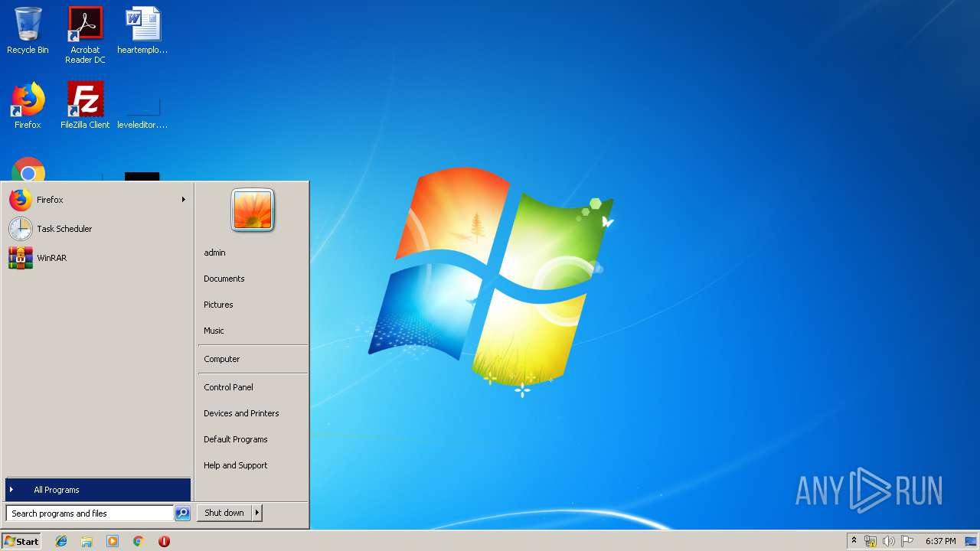This screenshot has height=551, width=980.
Task: Open Chrome from the taskbar
Action: (139, 541)
